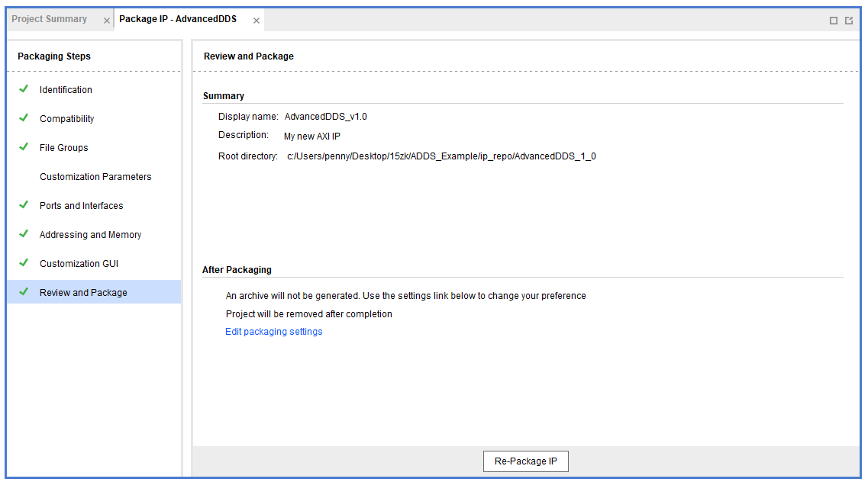Image resolution: width=868 pixels, height=482 pixels.
Task: Close the Project Summary tab
Action: pyautogui.click(x=107, y=21)
